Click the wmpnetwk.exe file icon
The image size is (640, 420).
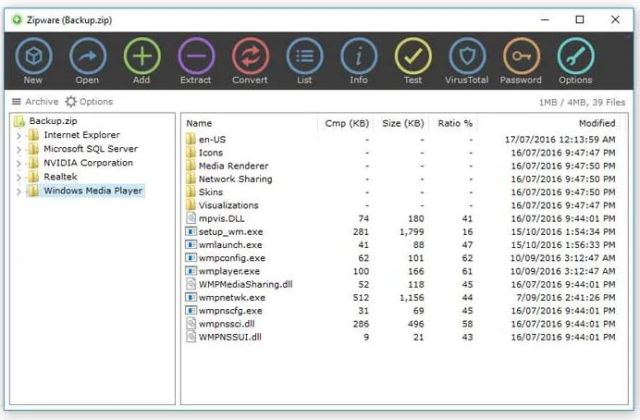point(191,297)
